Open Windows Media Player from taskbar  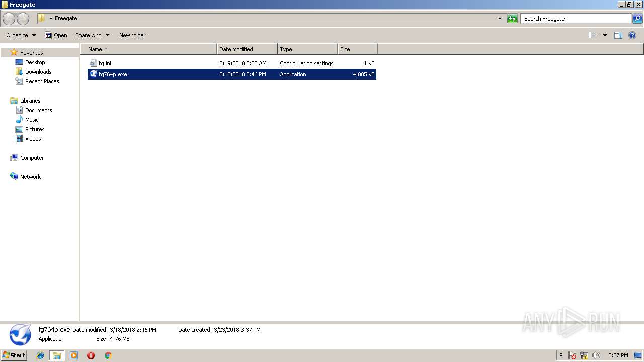click(x=74, y=355)
